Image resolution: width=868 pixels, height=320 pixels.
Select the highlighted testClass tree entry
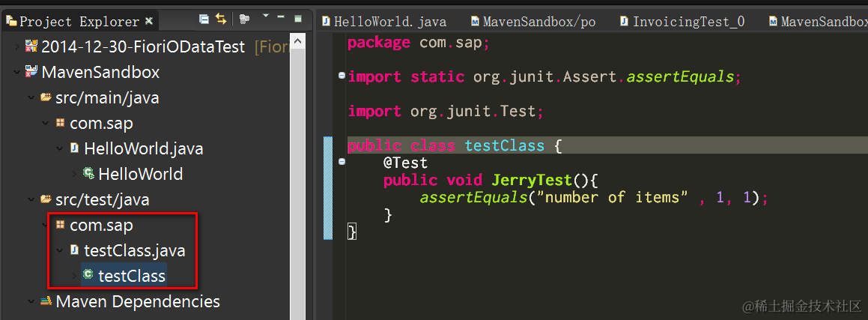(132, 276)
